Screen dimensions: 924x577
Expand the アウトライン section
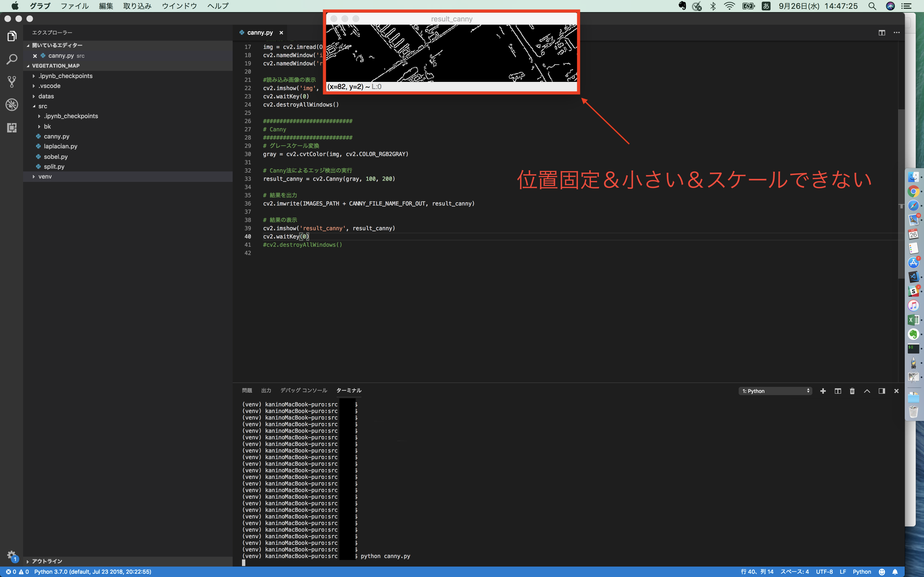point(47,561)
